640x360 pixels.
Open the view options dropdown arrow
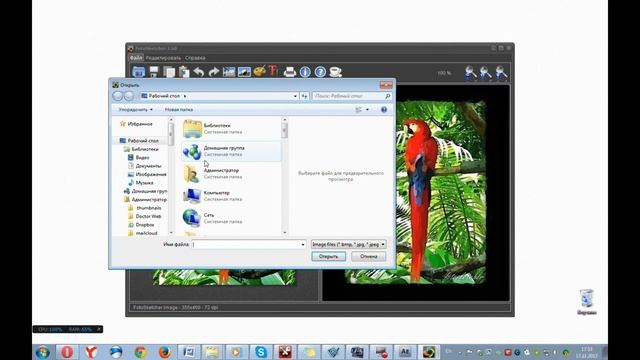pos(367,110)
